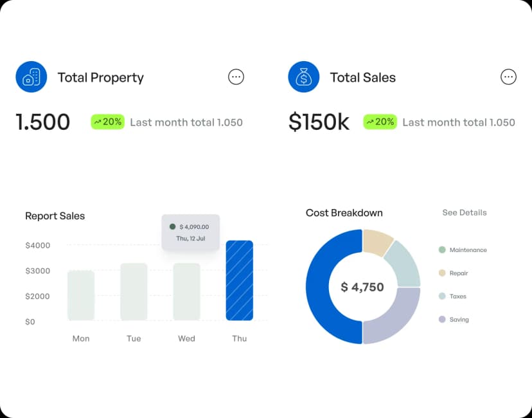Toggle the Taxes legend item
This screenshot has height=418, width=532.
tap(452, 296)
